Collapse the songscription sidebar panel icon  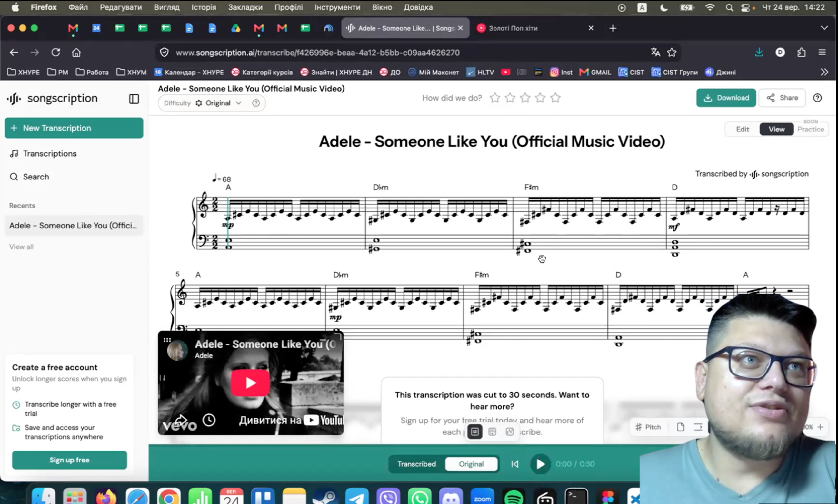134,99
